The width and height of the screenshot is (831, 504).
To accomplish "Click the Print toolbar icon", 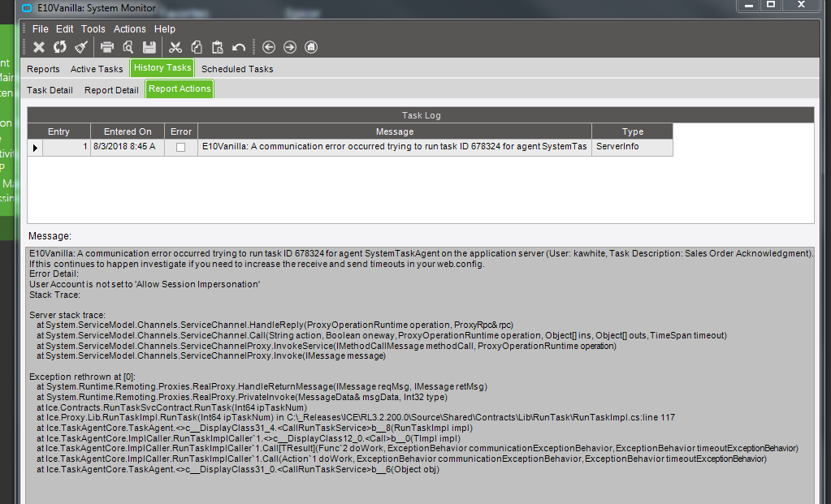I will pyautogui.click(x=107, y=47).
